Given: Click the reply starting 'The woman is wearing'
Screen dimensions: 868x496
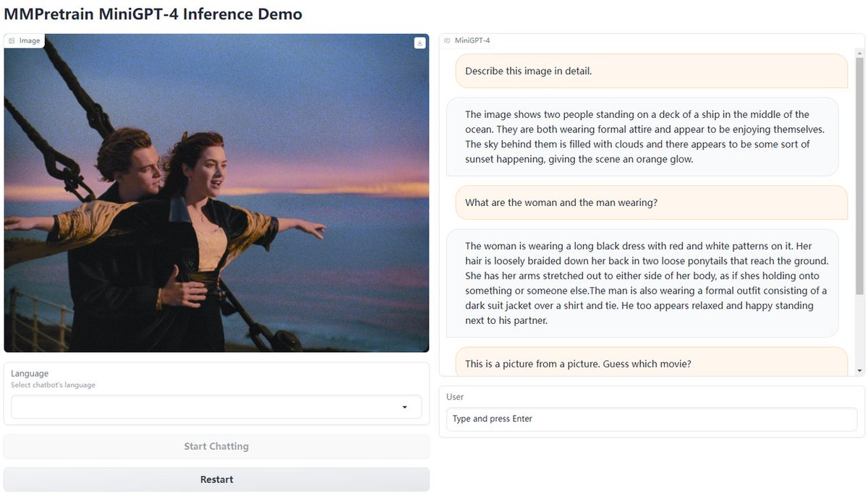Looking at the screenshot, I should click(642, 283).
